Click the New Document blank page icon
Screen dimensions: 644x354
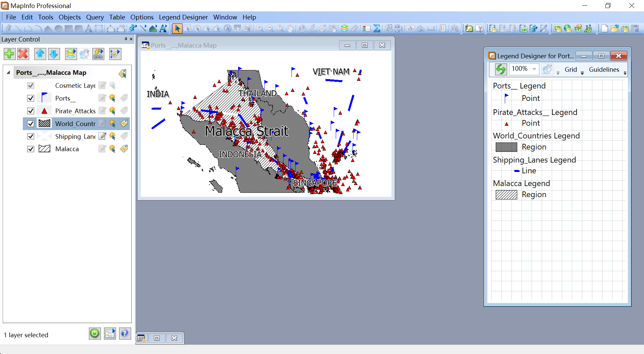click(x=604, y=28)
